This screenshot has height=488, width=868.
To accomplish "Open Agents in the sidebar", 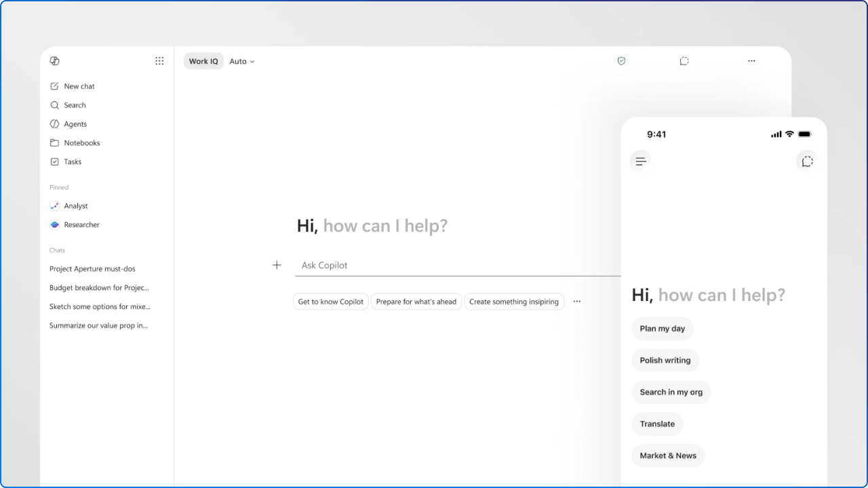I will [x=68, y=124].
